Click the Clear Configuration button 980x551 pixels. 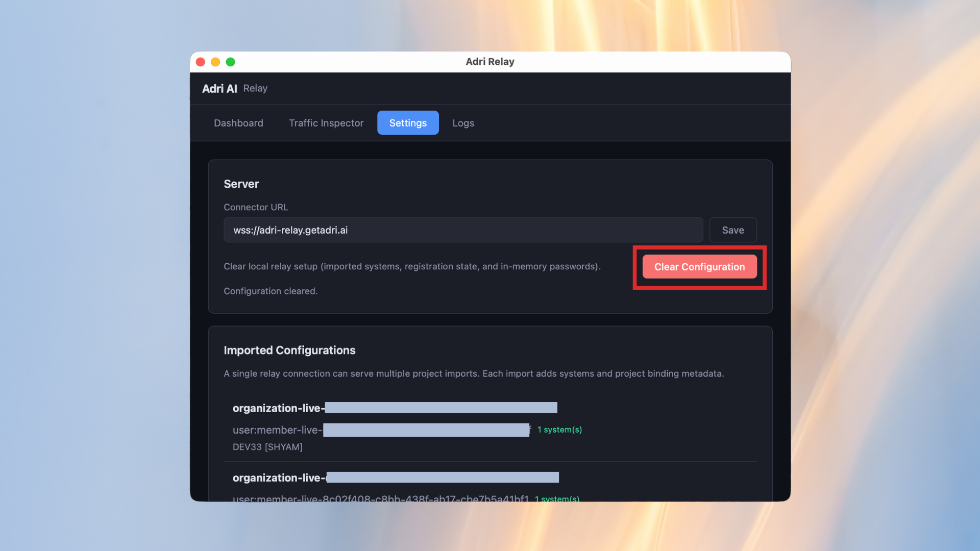[699, 266]
